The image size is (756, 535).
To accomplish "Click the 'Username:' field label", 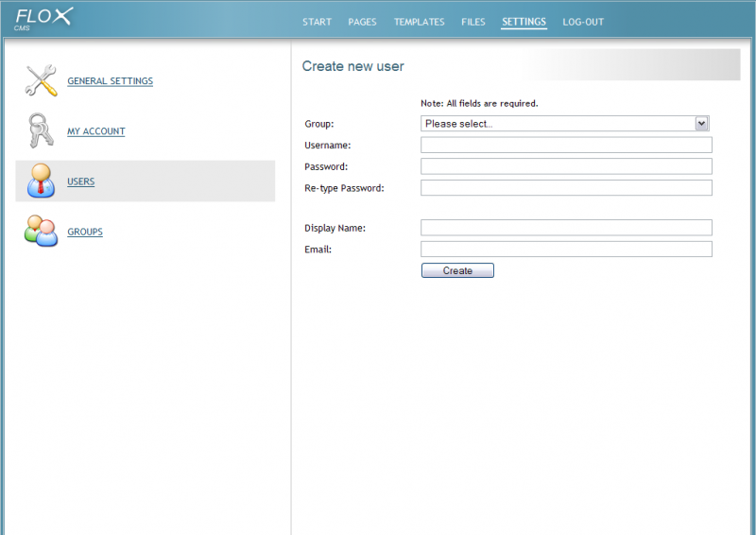I will pos(327,146).
